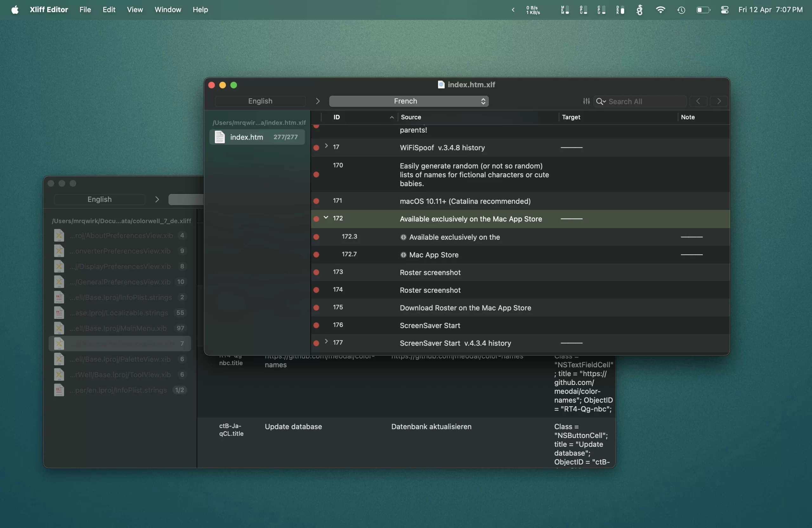
Task: Collapse row 172 disclosure chevron
Action: coord(326,218)
